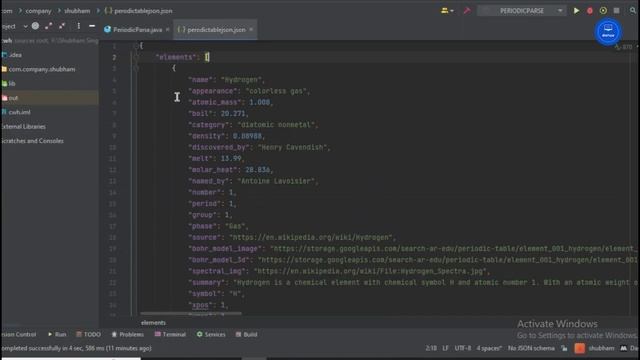Open the Run tool window
The height and width of the screenshot is (360, 640).
coord(57,334)
